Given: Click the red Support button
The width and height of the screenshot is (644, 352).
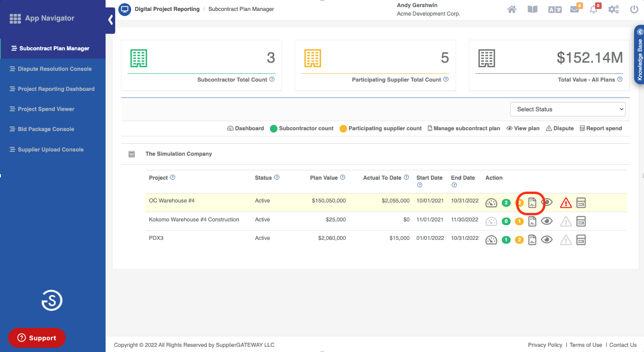Looking at the screenshot, I should point(37,338).
